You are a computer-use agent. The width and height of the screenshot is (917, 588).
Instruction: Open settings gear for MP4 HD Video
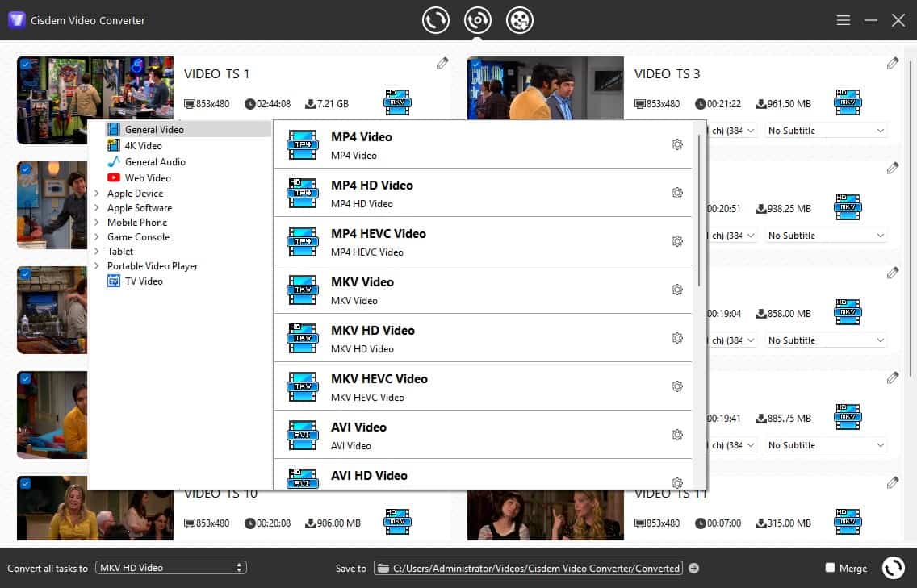click(677, 193)
